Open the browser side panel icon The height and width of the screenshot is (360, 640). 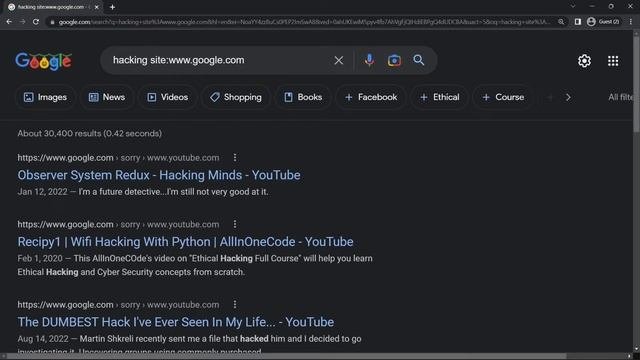[578, 22]
